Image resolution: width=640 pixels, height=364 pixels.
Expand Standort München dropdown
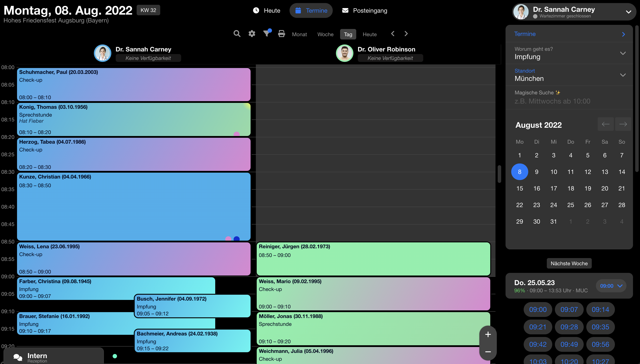pyautogui.click(x=623, y=75)
